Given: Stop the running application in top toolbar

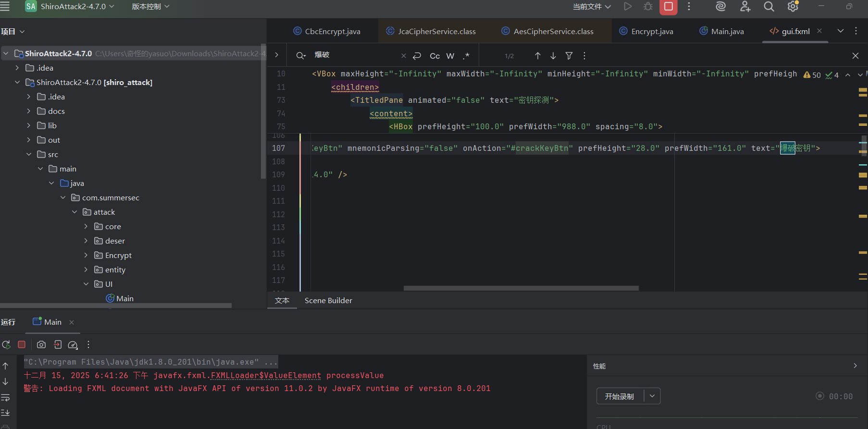Looking at the screenshot, I should (668, 7).
